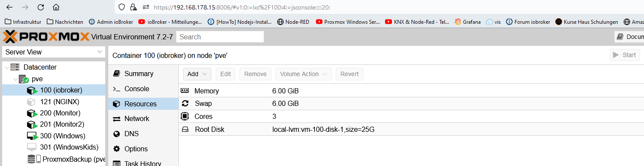Open the Documentation button

click(629, 37)
